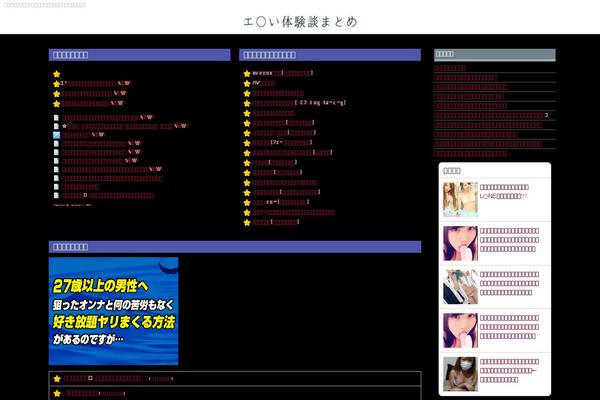Open the thumbnail of woman wearing face mask
The image size is (600, 400).
pos(460,374)
